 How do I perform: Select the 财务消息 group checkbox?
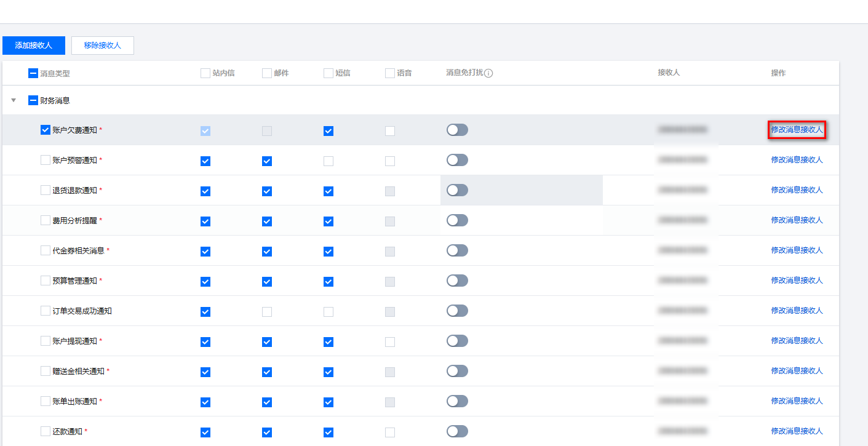[x=33, y=100]
